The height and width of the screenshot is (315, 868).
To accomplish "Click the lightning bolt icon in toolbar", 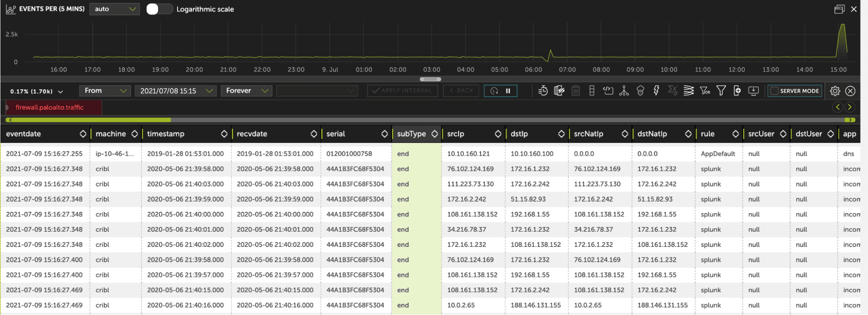I will click(656, 91).
